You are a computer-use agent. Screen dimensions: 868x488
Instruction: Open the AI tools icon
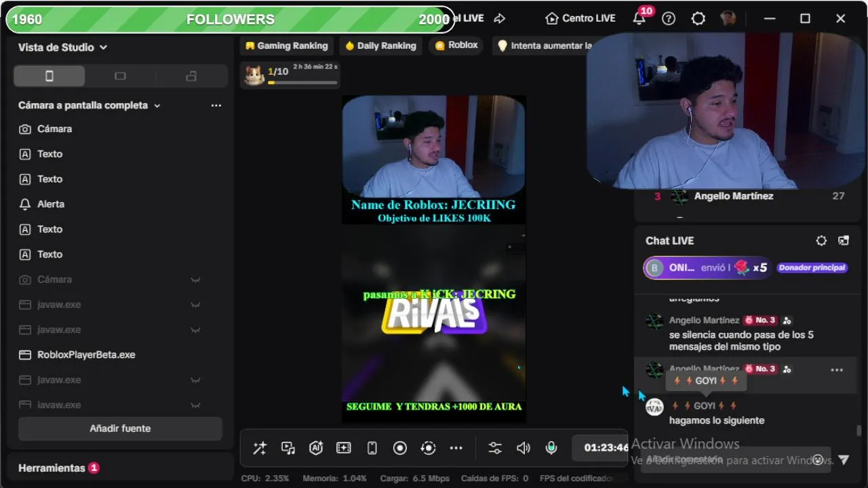point(316,448)
